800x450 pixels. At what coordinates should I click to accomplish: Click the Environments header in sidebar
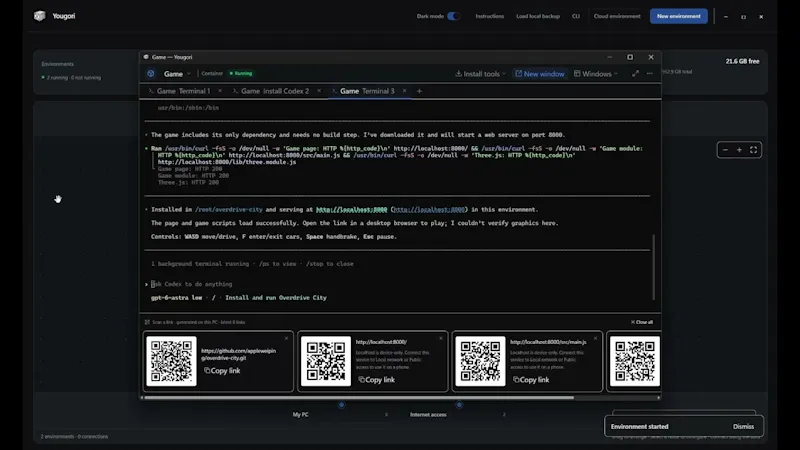coord(58,64)
